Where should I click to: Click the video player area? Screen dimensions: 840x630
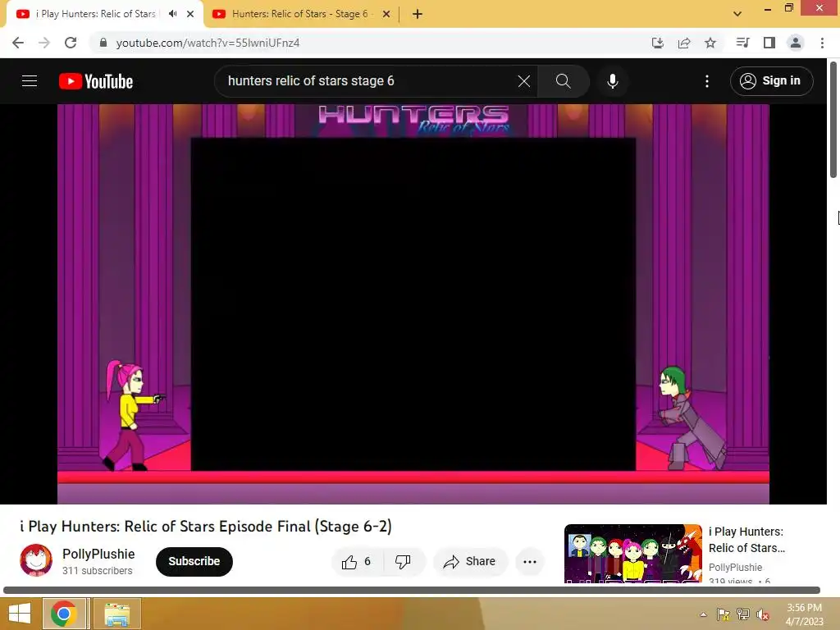click(x=413, y=304)
